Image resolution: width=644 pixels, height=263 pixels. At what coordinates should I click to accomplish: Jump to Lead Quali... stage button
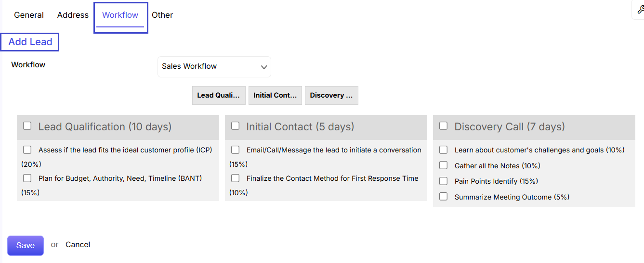point(219,95)
